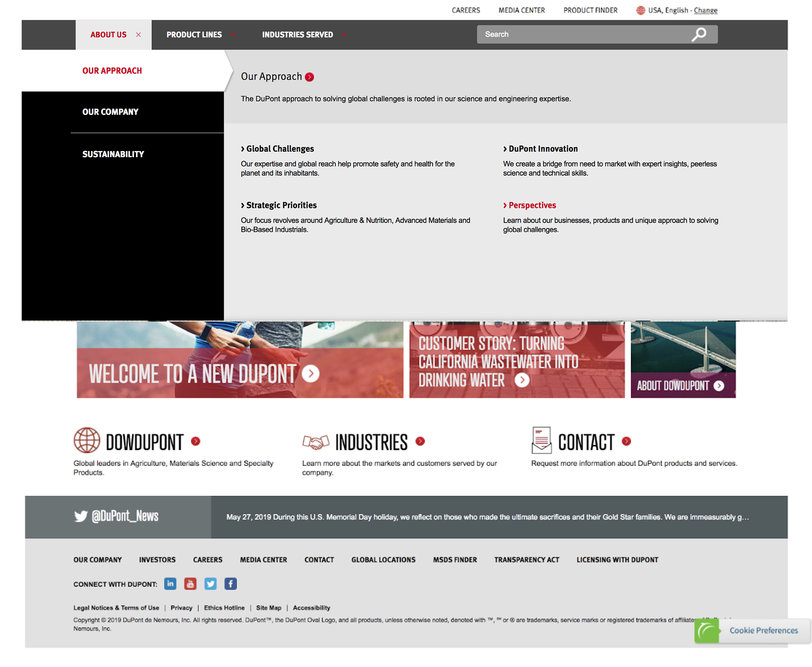The height and width of the screenshot is (667, 812).
Task: Open About DowDuPont bridge tile
Action: pyautogui.click(x=683, y=359)
